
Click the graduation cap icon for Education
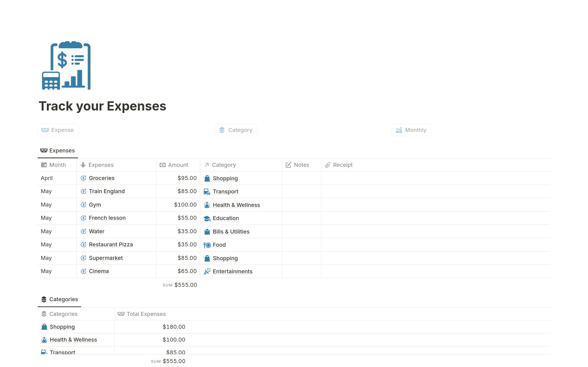[x=207, y=218]
